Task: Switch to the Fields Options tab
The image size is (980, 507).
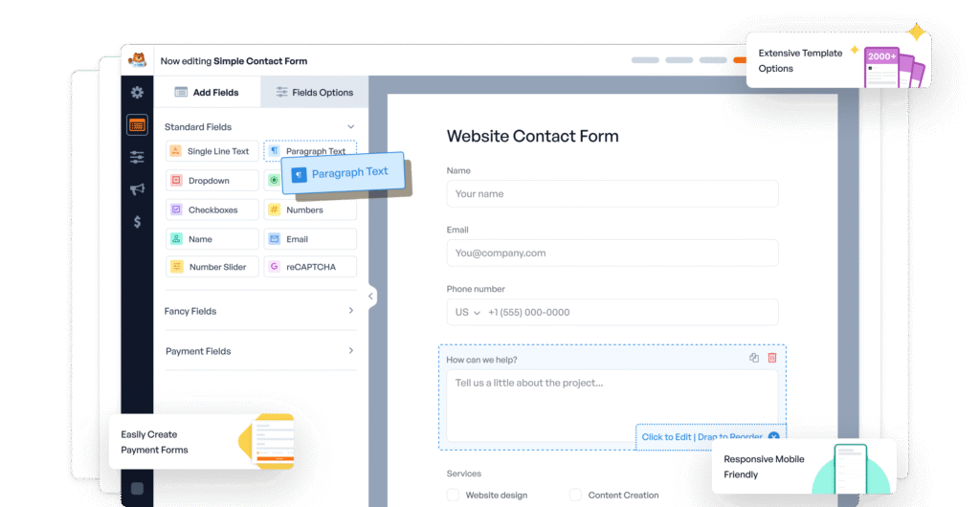Action: pyautogui.click(x=315, y=93)
